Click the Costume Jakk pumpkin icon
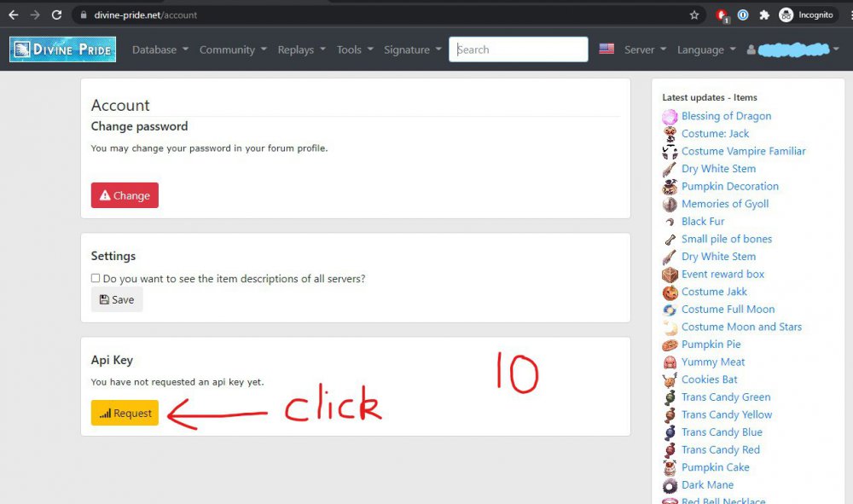This screenshot has height=504, width=853. point(670,292)
